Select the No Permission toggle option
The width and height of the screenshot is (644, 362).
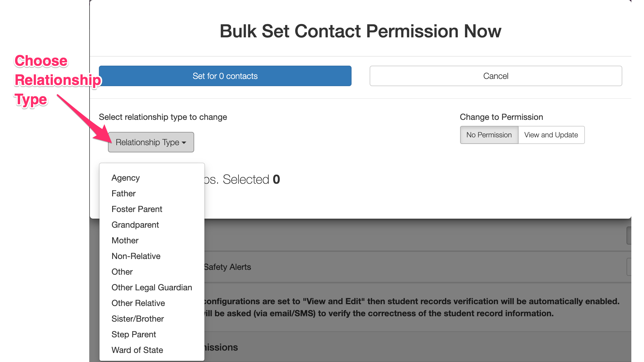[489, 135]
